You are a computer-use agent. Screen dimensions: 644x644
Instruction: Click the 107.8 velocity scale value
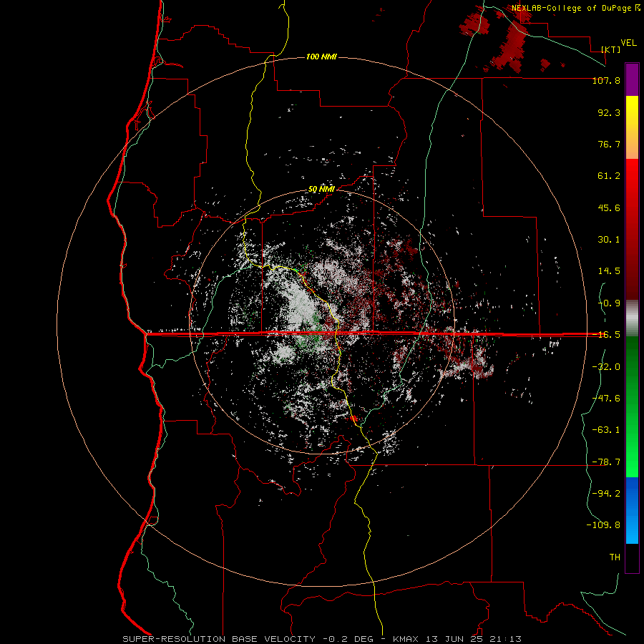pos(606,81)
